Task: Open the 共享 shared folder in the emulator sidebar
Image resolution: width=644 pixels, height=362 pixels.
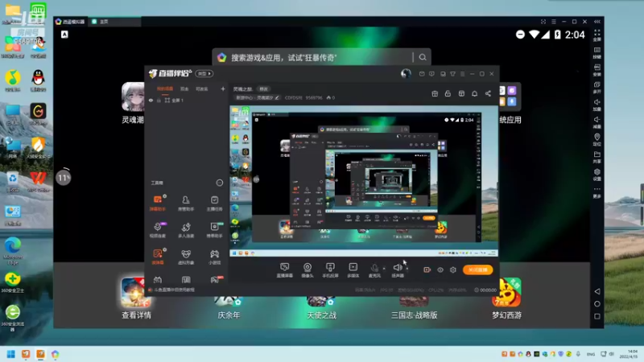Action: click(597, 157)
